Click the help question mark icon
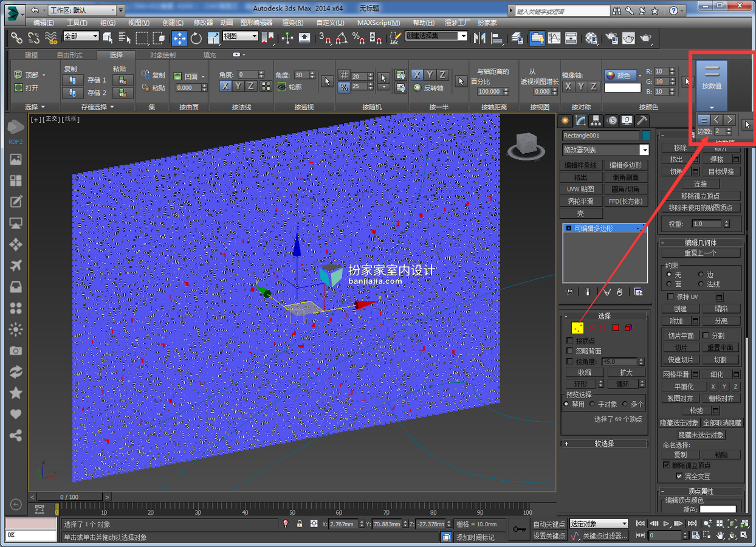 pos(673,10)
